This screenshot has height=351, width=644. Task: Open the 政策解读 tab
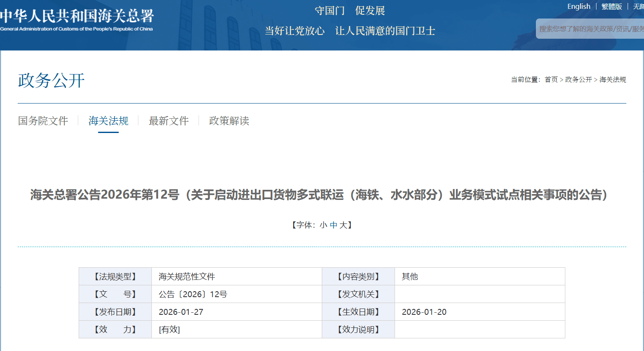(229, 121)
